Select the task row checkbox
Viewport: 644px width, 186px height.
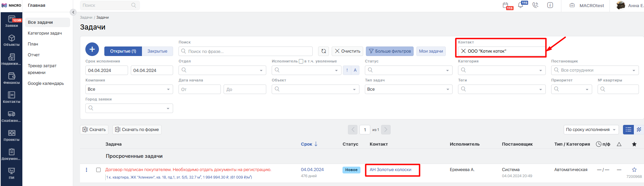[x=99, y=170]
